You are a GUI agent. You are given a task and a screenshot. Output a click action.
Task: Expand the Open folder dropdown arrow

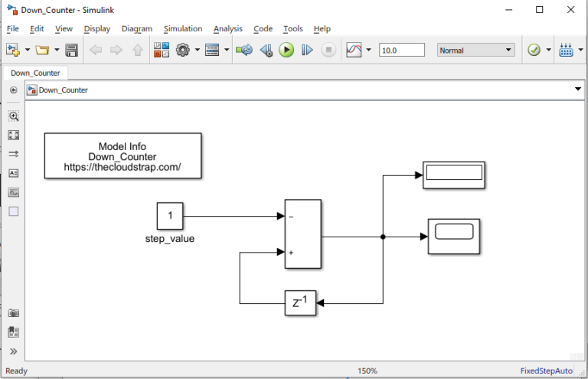57,50
